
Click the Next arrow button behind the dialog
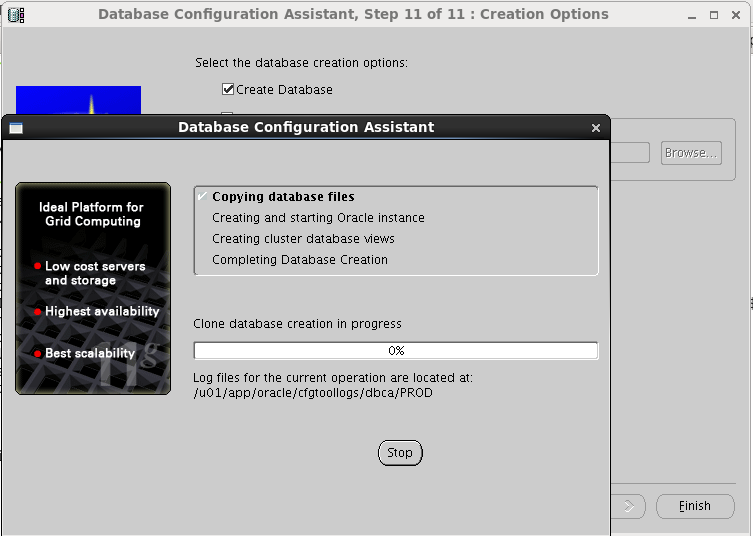(x=628, y=506)
